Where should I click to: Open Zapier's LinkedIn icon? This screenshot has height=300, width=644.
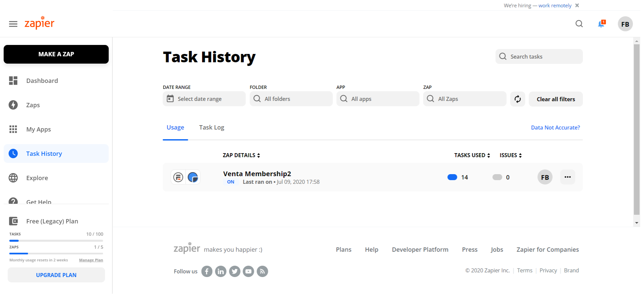[221, 271]
